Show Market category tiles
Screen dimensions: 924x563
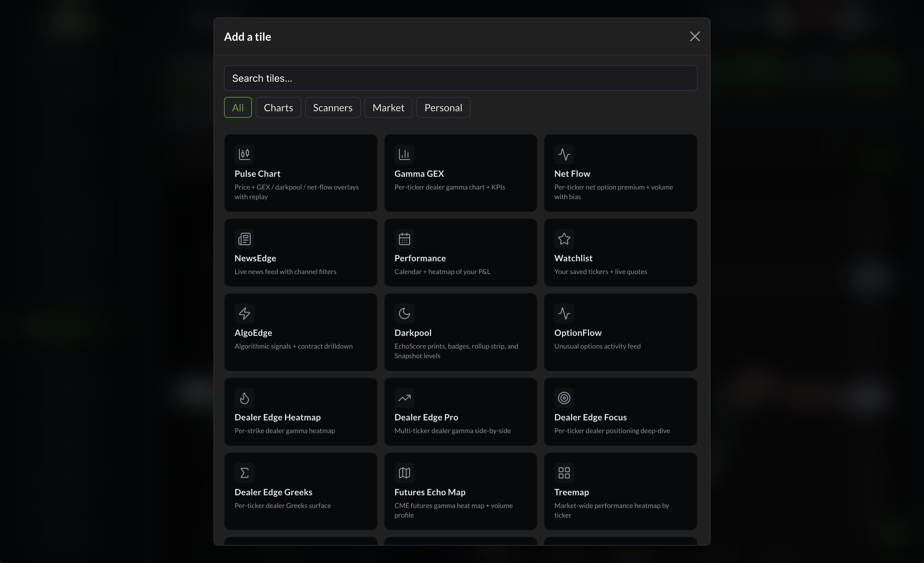pos(388,108)
